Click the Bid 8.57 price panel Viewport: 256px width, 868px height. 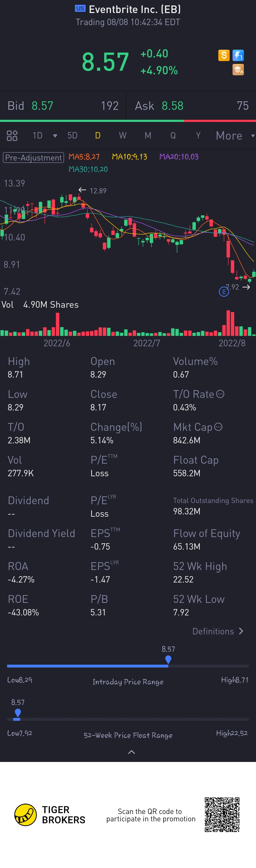coord(63,106)
